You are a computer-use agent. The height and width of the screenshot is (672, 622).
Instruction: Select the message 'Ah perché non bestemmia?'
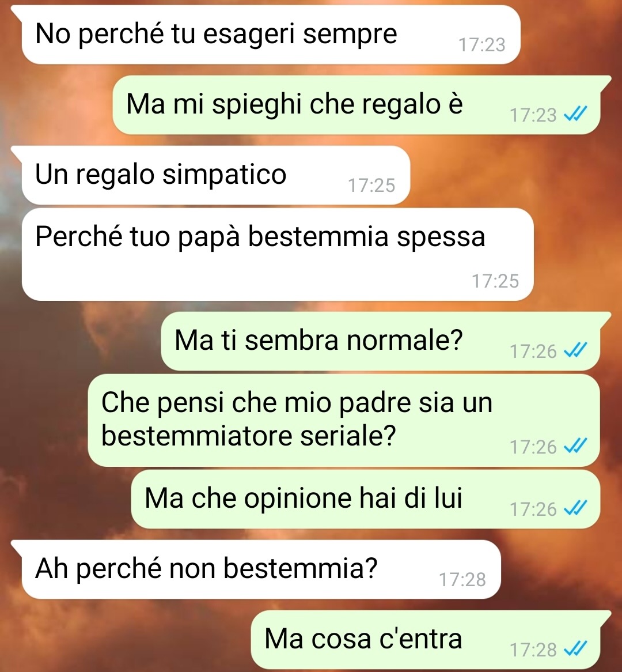click(x=261, y=569)
